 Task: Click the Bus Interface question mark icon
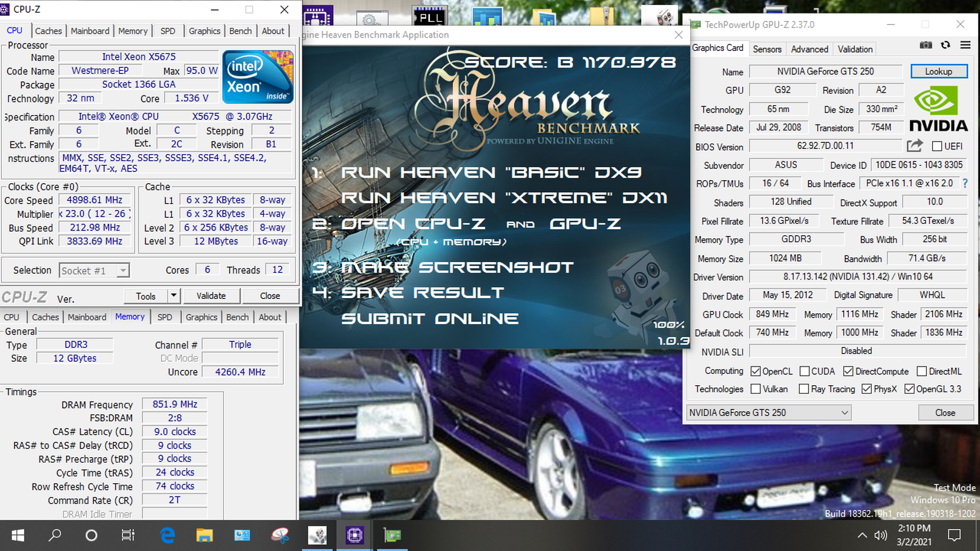tap(965, 183)
